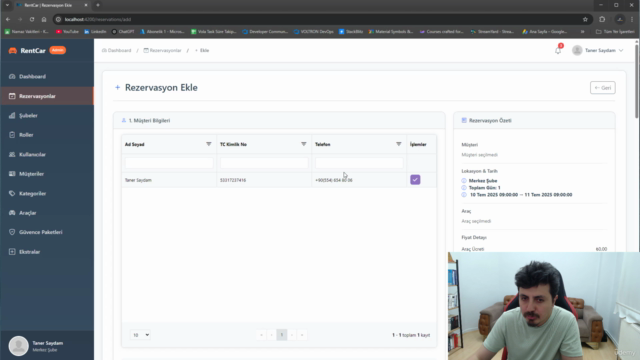Go back in the browser
Image resolution: width=640 pixels, height=360 pixels.
(x=8, y=19)
